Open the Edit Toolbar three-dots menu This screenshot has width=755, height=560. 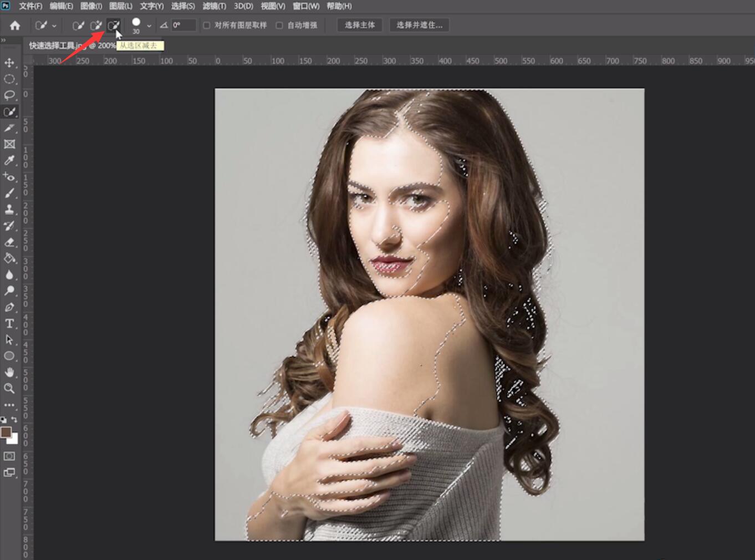(x=9, y=405)
